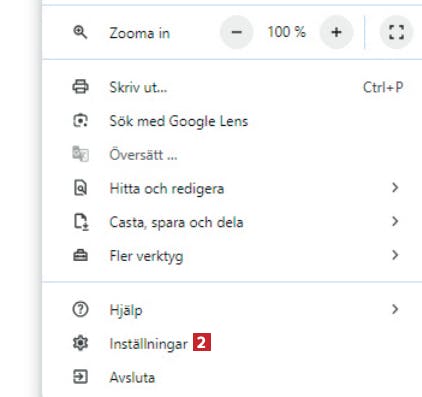Screen dimensions: 422x397
Task: Click the settings gear icon
Action: click(80, 343)
